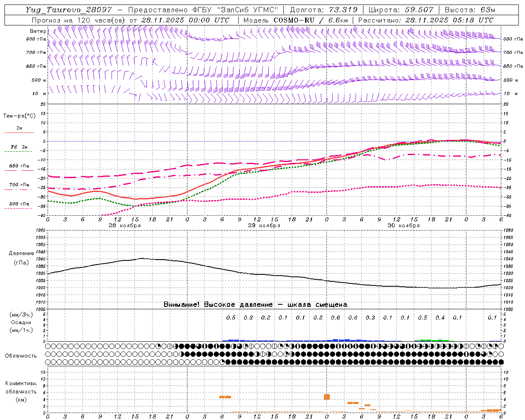Click the 'Тем-ра(°C)' temperature axis label

click(19, 116)
